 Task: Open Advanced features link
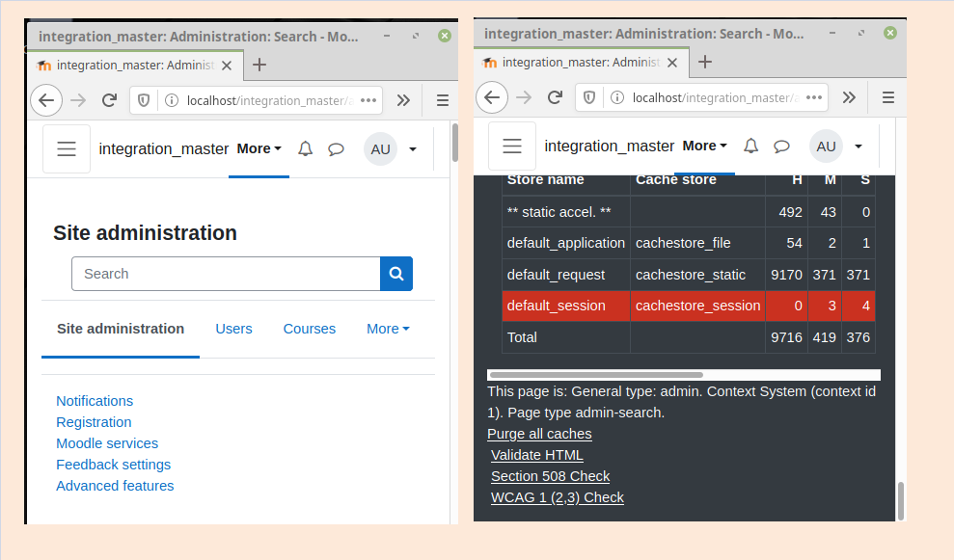pos(115,487)
